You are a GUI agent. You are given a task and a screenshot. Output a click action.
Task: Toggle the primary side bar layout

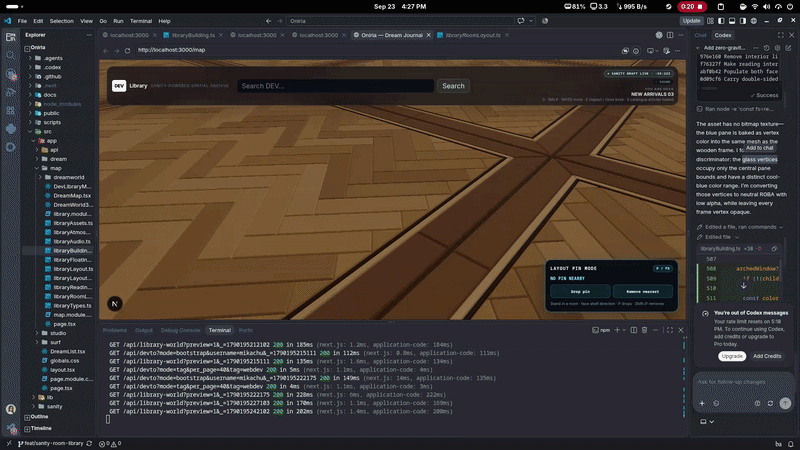(x=721, y=21)
